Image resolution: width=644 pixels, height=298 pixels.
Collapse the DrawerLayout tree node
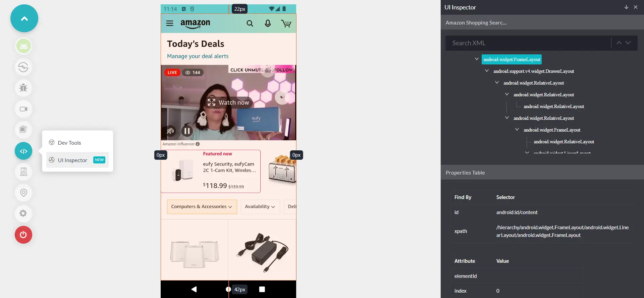pos(487,71)
